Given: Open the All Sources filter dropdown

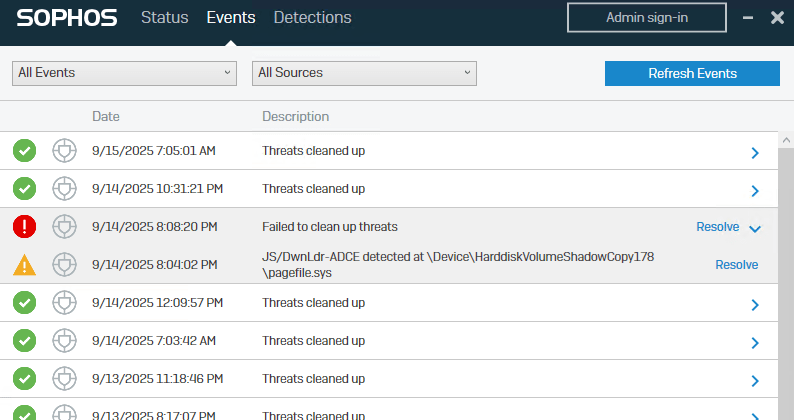Looking at the screenshot, I should coord(364,73).
